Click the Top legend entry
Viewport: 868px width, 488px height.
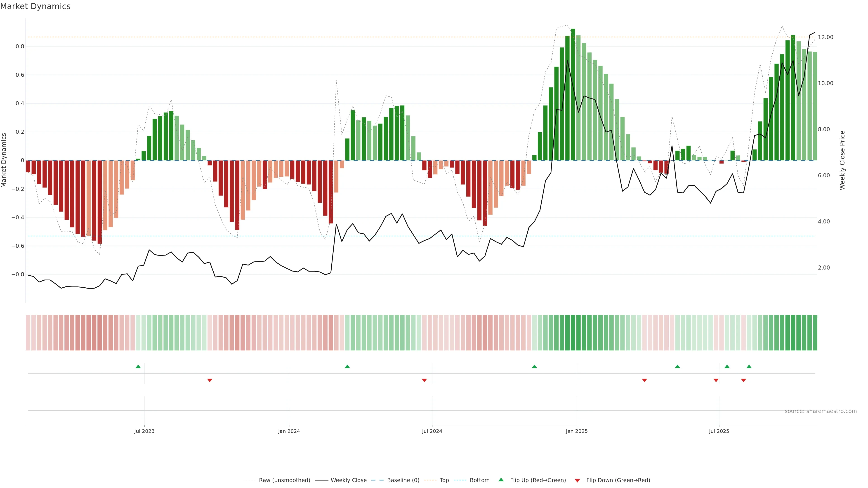(444, 480)
